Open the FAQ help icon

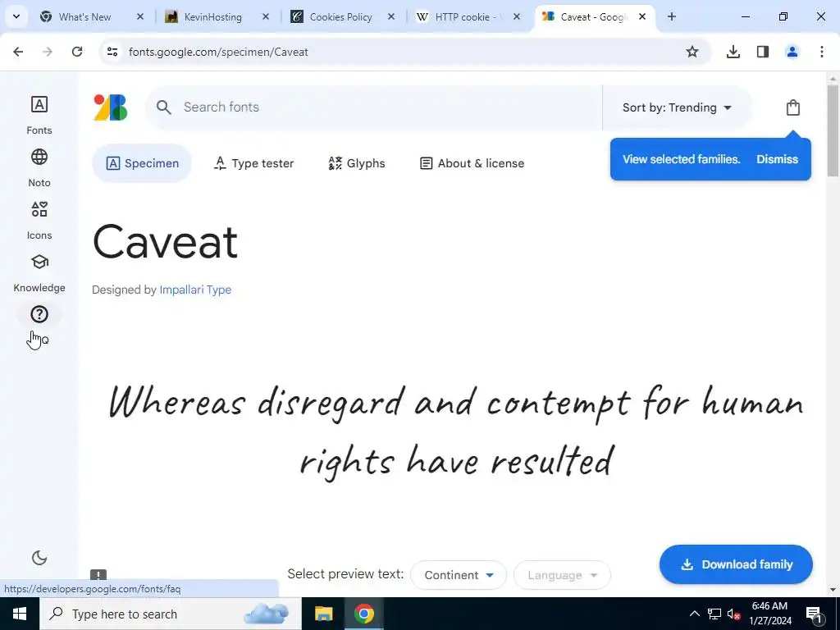39,314
